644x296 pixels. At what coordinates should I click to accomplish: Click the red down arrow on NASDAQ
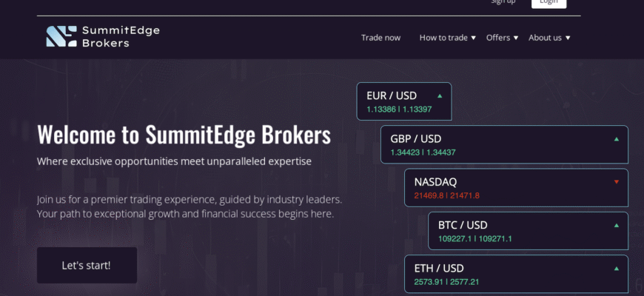(616, 182)
